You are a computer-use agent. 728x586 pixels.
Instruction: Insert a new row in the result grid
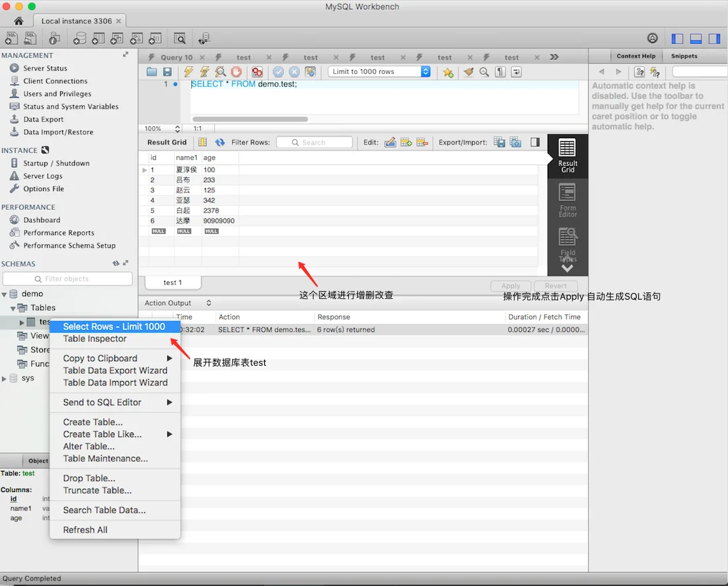point(406,142)
